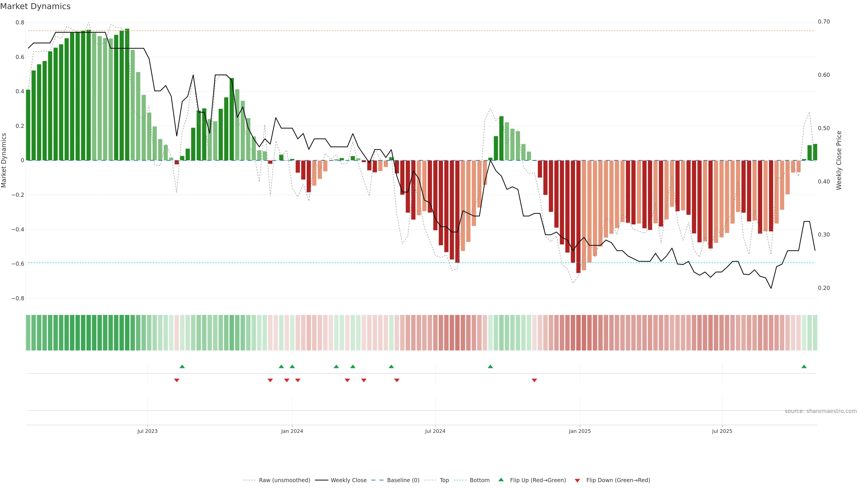Click the leftmost green Flip Up marker
The image size is (868, 488).
coord(182,366)
